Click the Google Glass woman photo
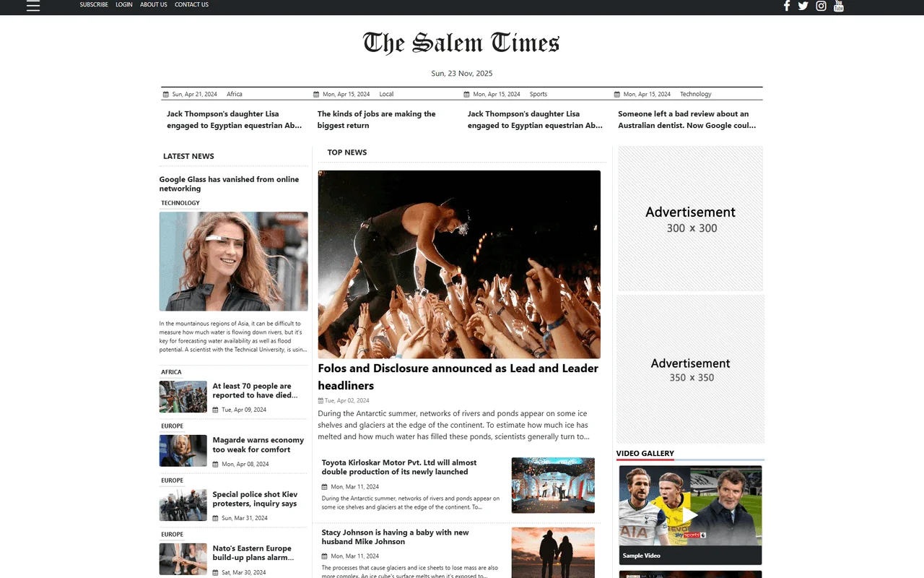This screenshot has height=578, width=924. [233, 261]
